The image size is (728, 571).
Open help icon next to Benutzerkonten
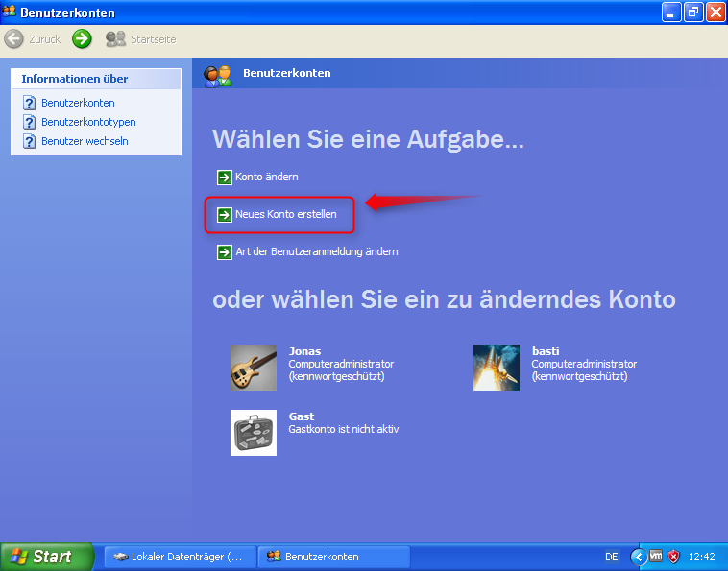[29, 103]
